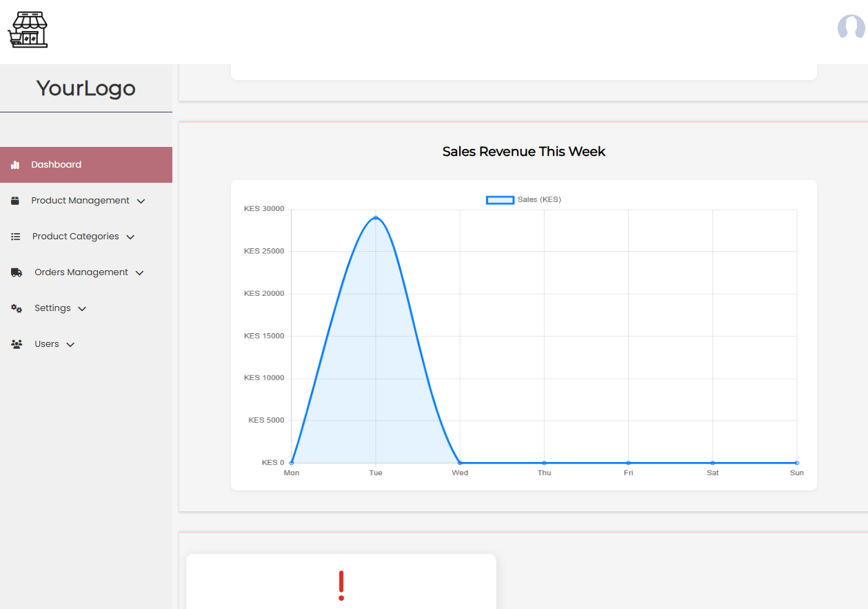Expand the Product Management menu
868x609 pixels.
pyautogui.click(x=141, y=200)
